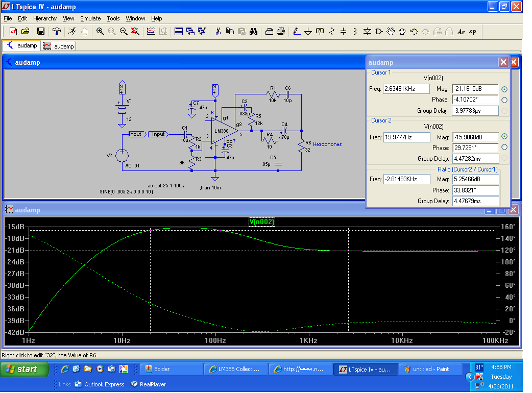
Task: Click the SINE(0 .005 2k 0 0 0 10) text
Action: 126,192
